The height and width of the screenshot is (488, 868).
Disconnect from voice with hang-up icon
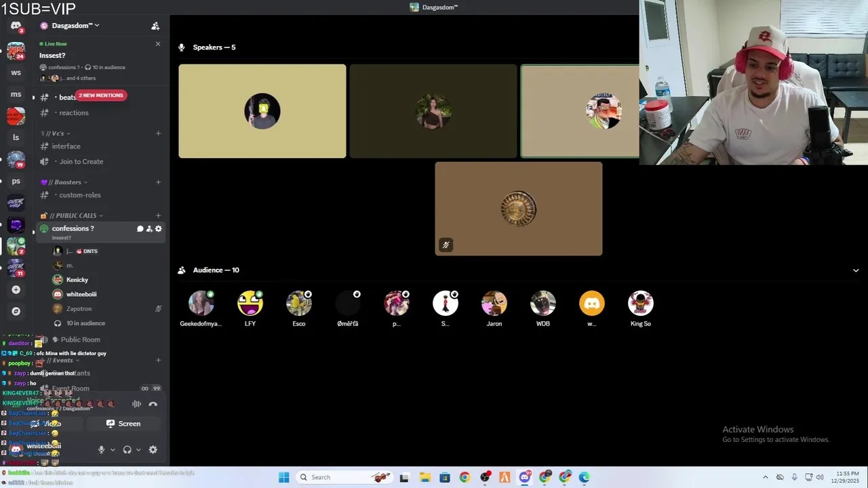click(x=153, y=404)
